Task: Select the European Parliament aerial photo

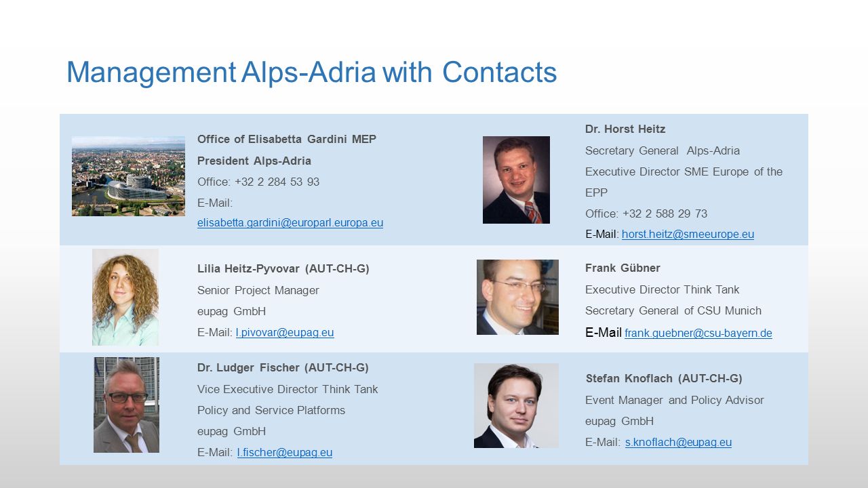Action: coord(128,176)
